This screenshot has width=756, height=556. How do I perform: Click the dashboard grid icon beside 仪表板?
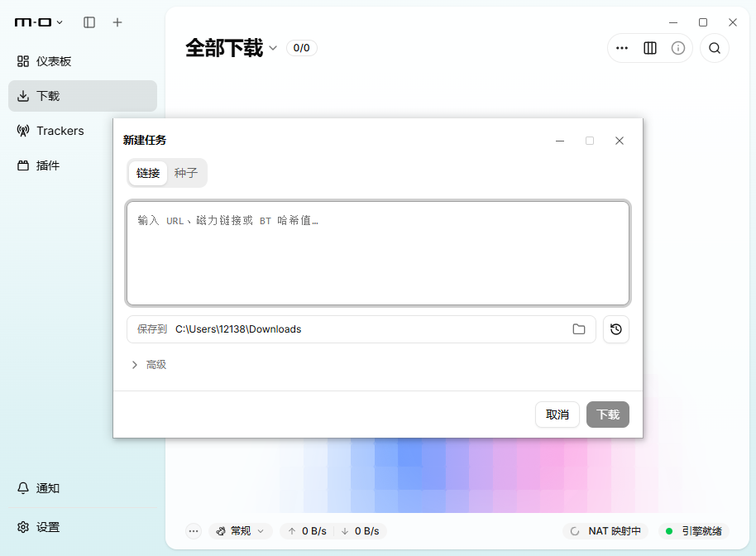click(x=23, y=61)
